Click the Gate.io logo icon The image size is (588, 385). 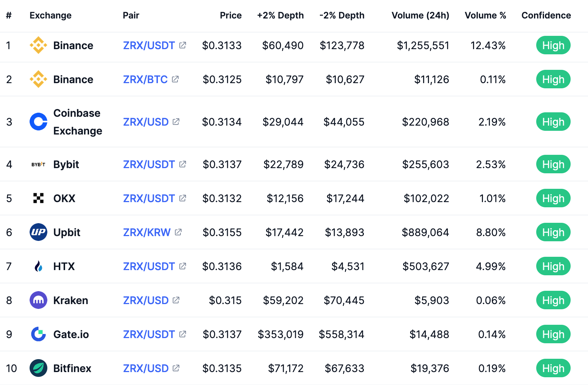coord(38,334)
